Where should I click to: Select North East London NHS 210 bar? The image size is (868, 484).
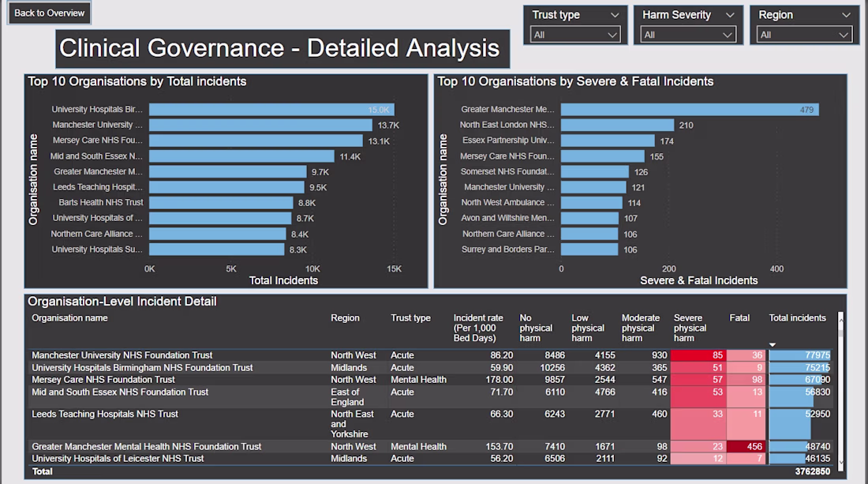[x=618, y=126]
